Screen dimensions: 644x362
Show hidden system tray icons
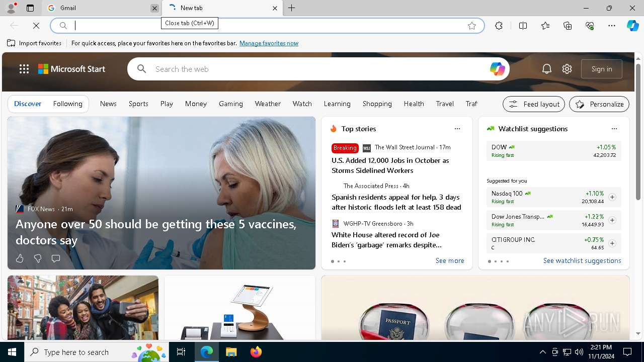(x=543, y=352)
